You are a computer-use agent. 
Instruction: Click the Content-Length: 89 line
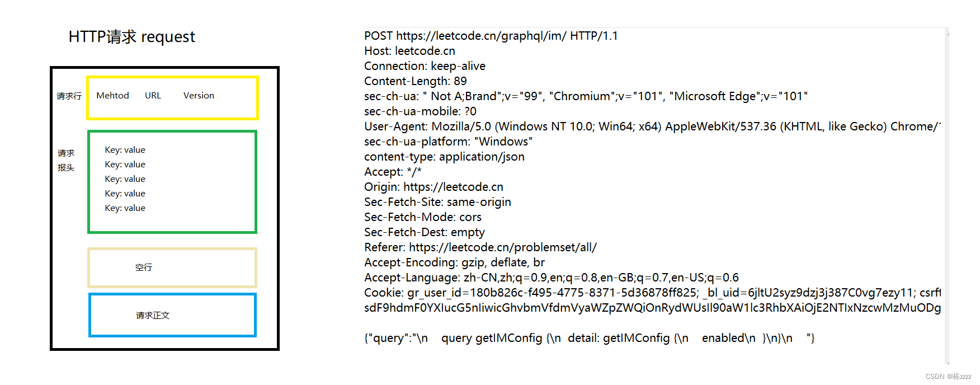[x=415, y=81]
